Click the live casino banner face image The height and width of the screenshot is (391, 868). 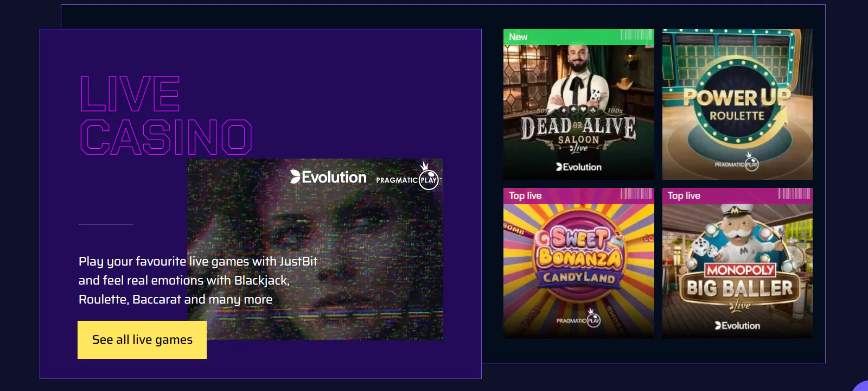(x=315, y=249)
